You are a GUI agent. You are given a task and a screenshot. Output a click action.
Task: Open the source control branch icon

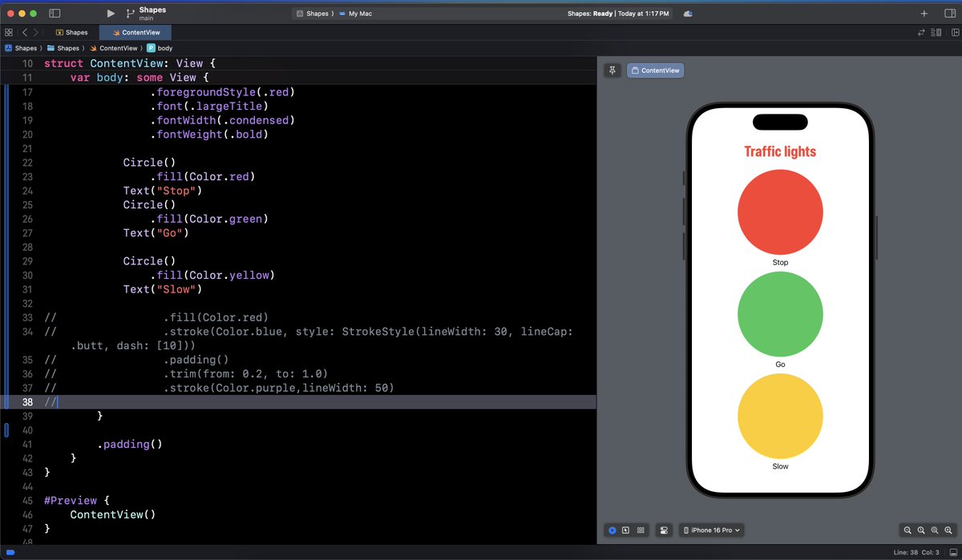click(131, 14)
